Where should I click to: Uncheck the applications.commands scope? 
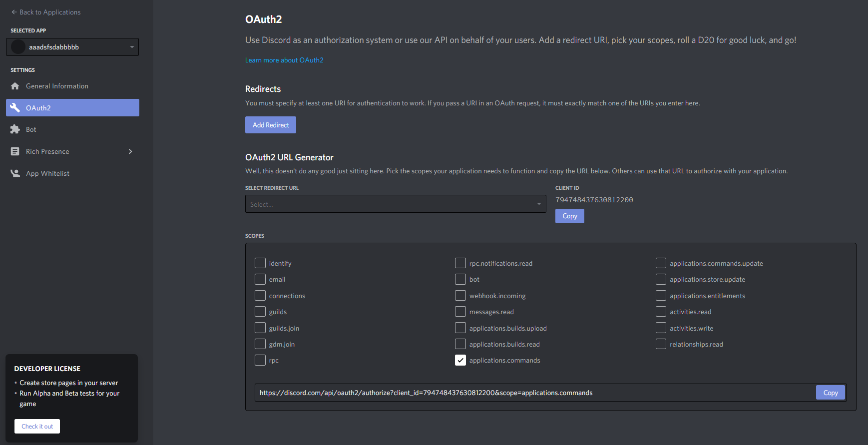(x=460, y=360)
